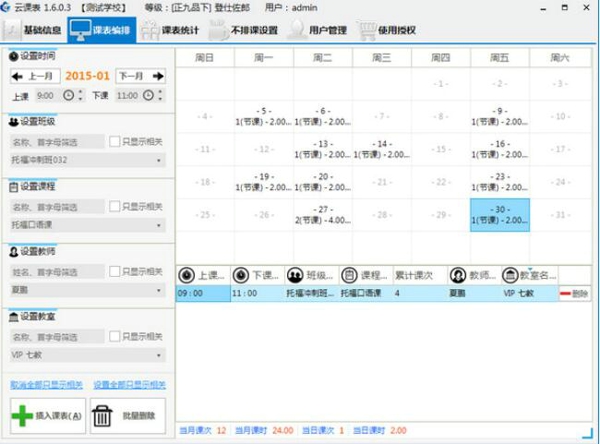Click the clock icon beside 上课 time 9:00
The width and height of the screenshot is (600, 444).
click(x=68, y=96)
